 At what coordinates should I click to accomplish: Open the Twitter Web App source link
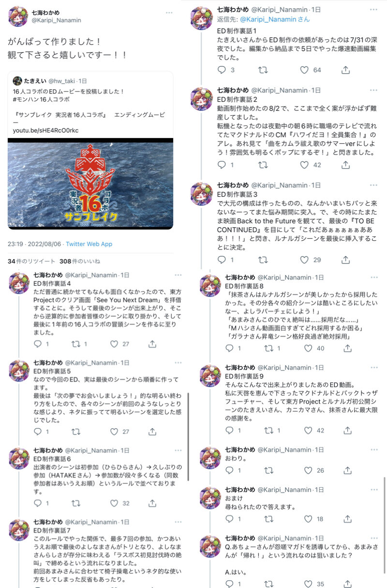[89, 244]
